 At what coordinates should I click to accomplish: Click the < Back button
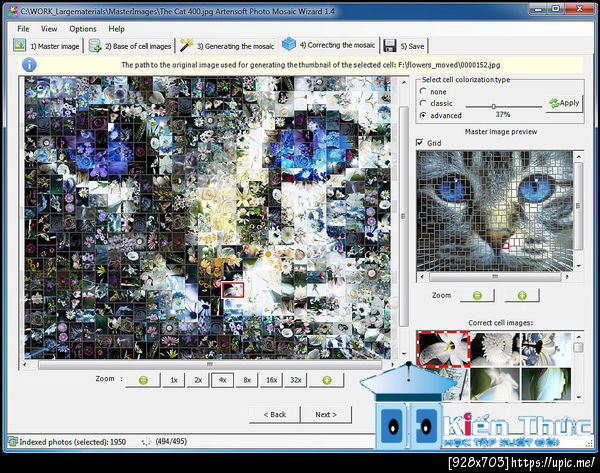275,414
